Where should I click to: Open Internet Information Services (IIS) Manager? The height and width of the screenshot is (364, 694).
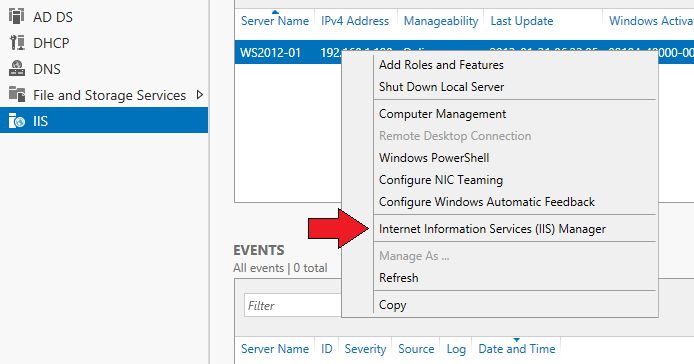tap(492, 229)
